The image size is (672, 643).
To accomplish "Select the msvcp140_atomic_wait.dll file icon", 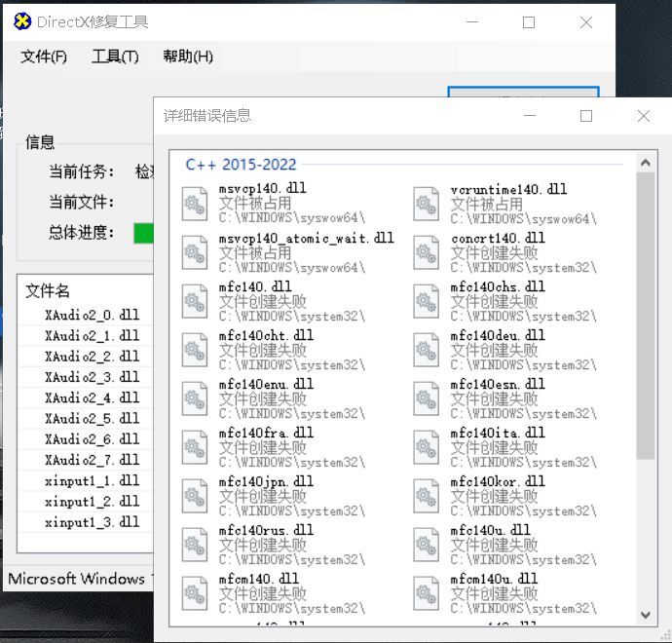I will coord(195,252).
